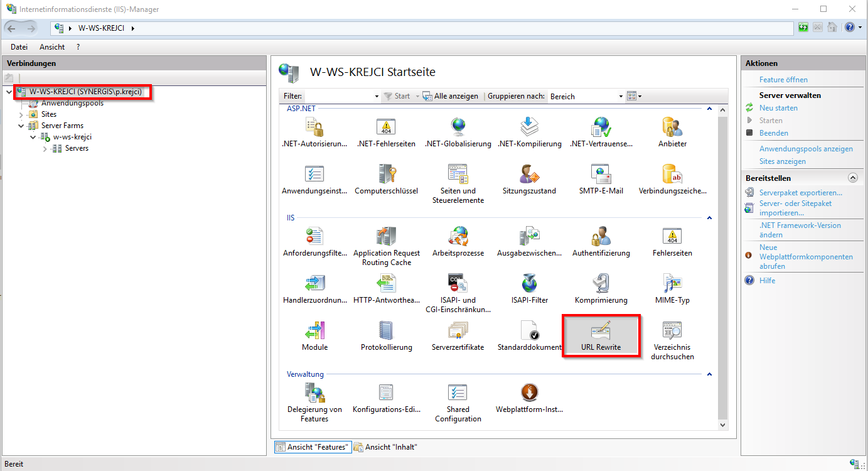Open Serverzertifikate
Viewport: 868px width, 471px height.
point(458,335)
